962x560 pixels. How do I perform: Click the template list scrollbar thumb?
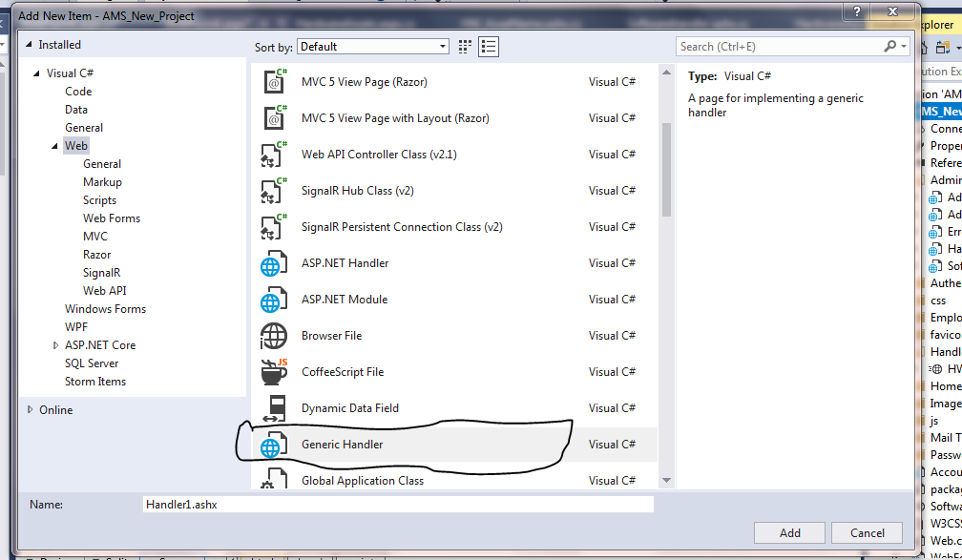tap(666, 169)
